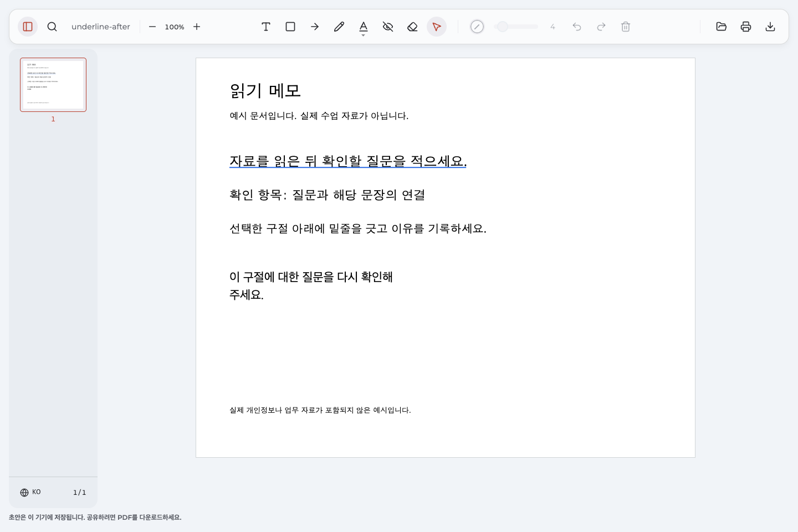Viewport: 798px width, 532px height.
Task: Zoom in with the plus button
Action: (x=197, y=27)
